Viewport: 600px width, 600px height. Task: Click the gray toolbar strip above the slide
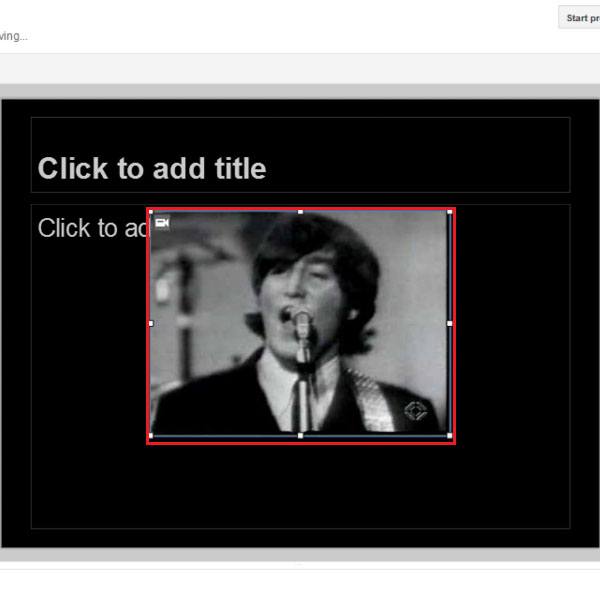pos(300,69)
